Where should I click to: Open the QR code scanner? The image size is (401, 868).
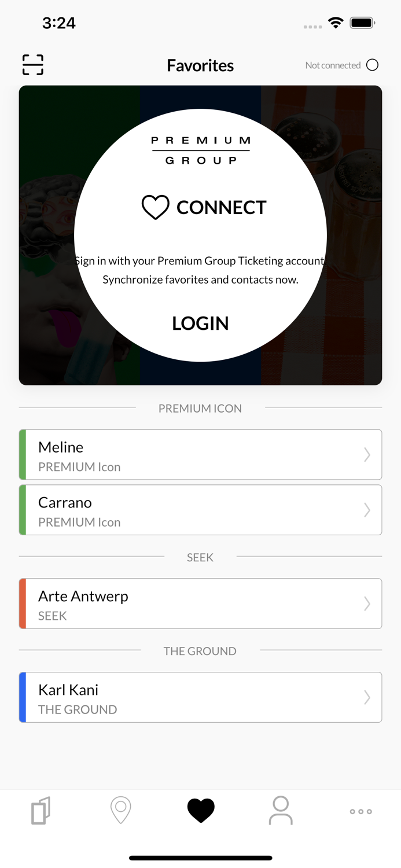click(x=32, y=65)
